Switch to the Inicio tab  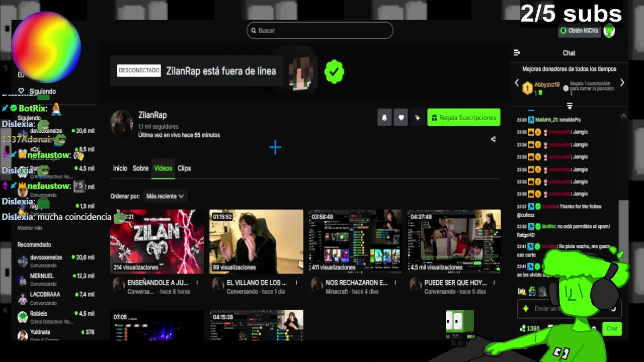point(120,168)
